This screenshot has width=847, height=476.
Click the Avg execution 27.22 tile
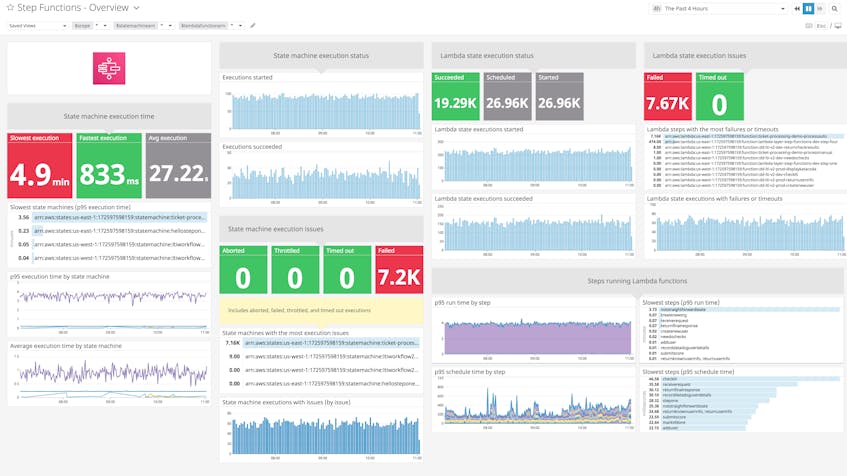pos(178,166)
